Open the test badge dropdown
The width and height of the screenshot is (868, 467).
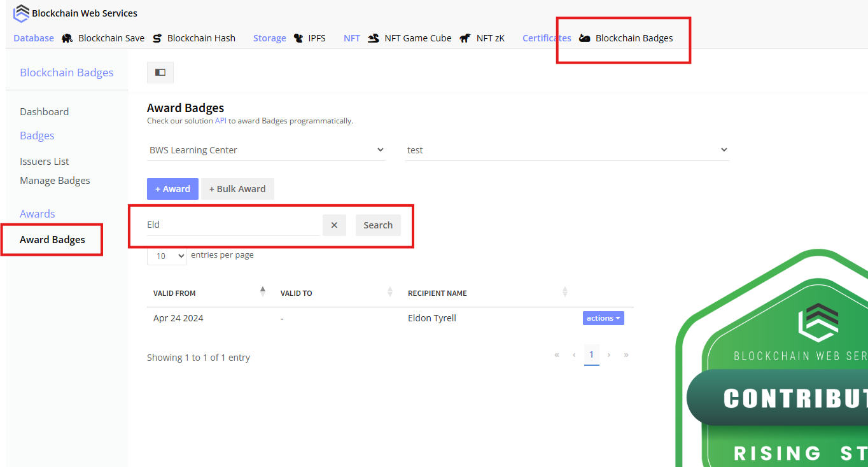point(566,150)
